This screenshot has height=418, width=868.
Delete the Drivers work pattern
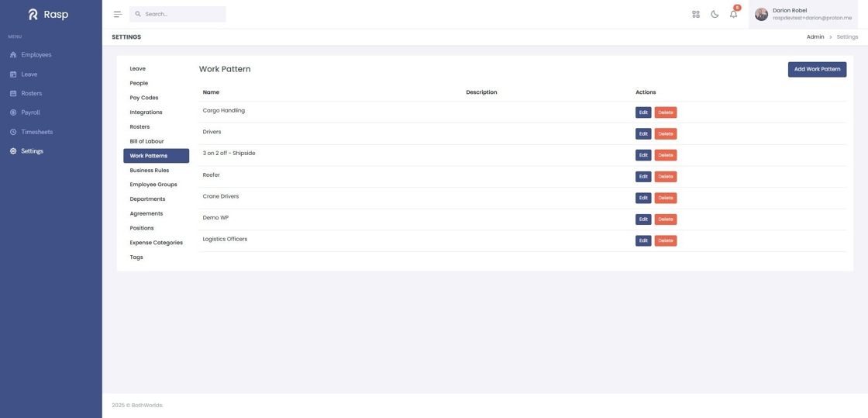coord(666,134)
